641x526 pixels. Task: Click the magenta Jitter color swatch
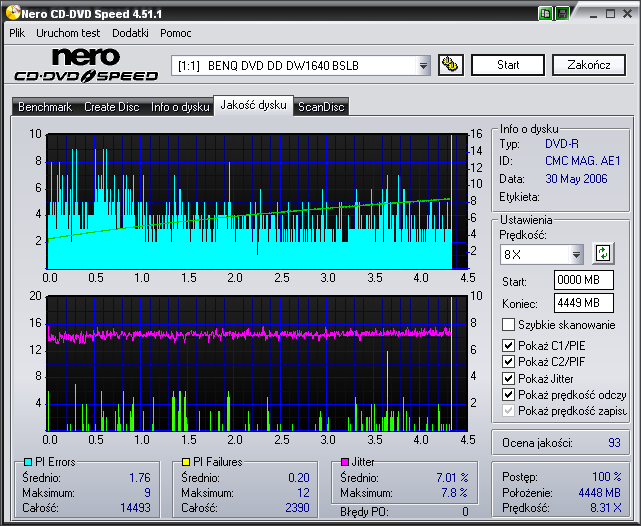point(345,462)
